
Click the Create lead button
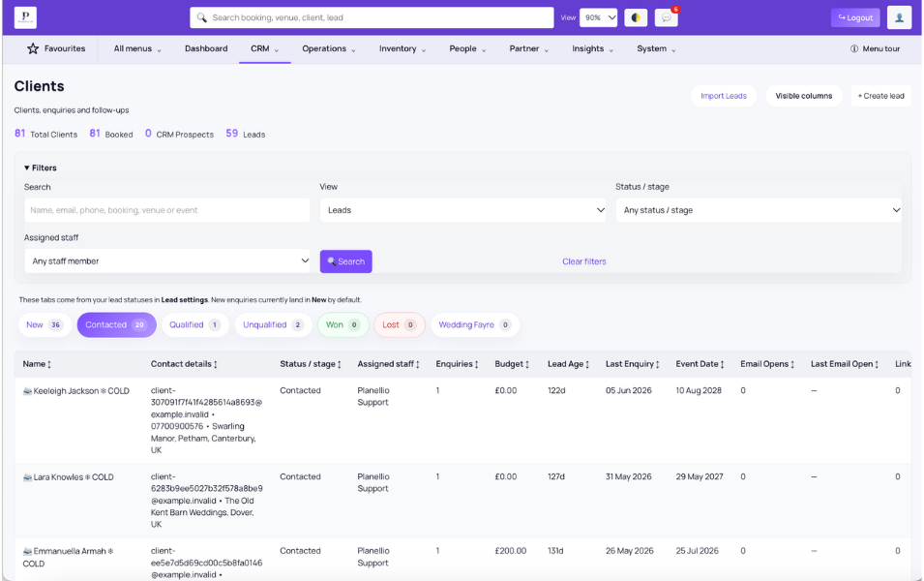point(880,96)
